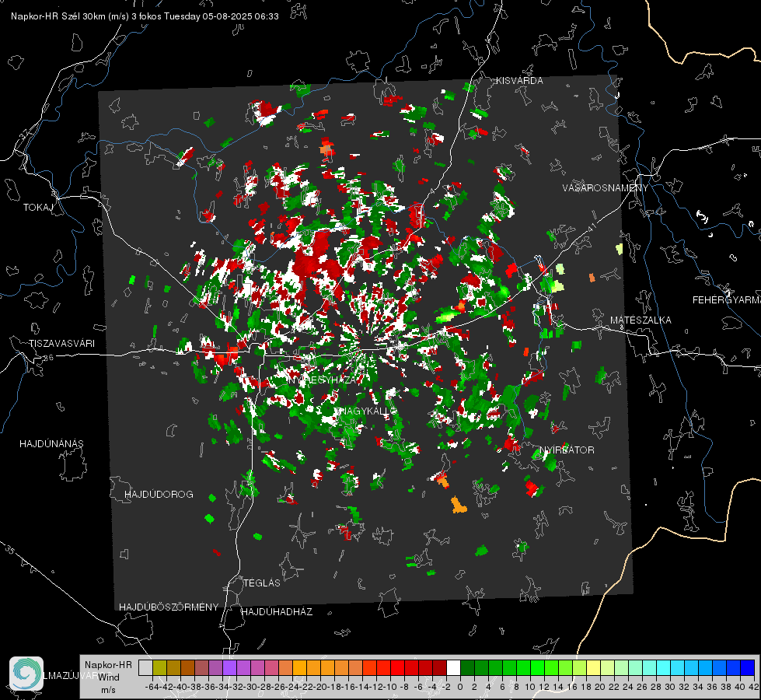Pick the deep blue swatch above 42
Viewport: 761px width, 700px height.
[x=748, y=667]
